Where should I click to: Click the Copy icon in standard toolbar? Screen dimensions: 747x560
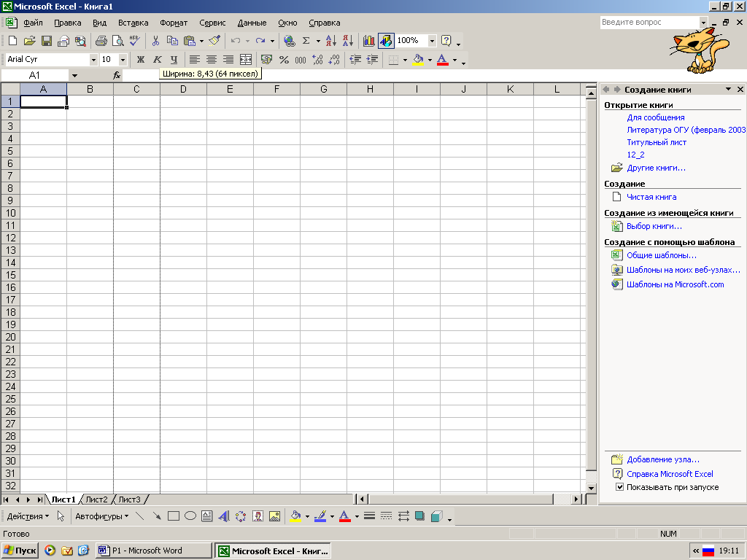[172, 41]
